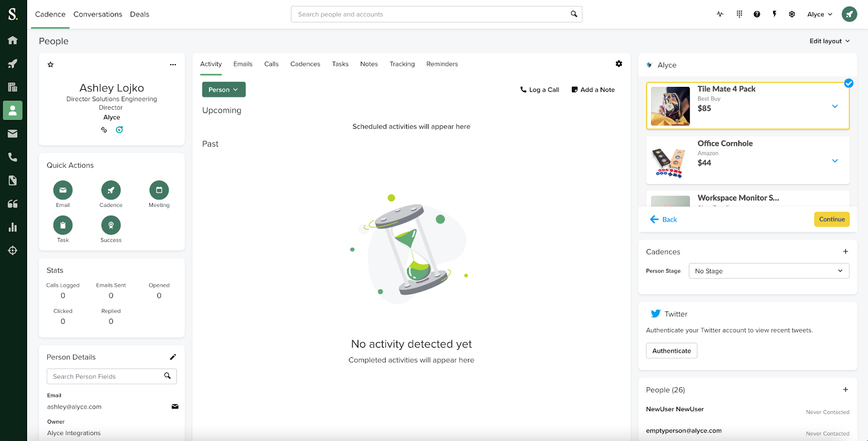Select the People sidebar icon
The image size is (868, 441).
pos(12,110)
